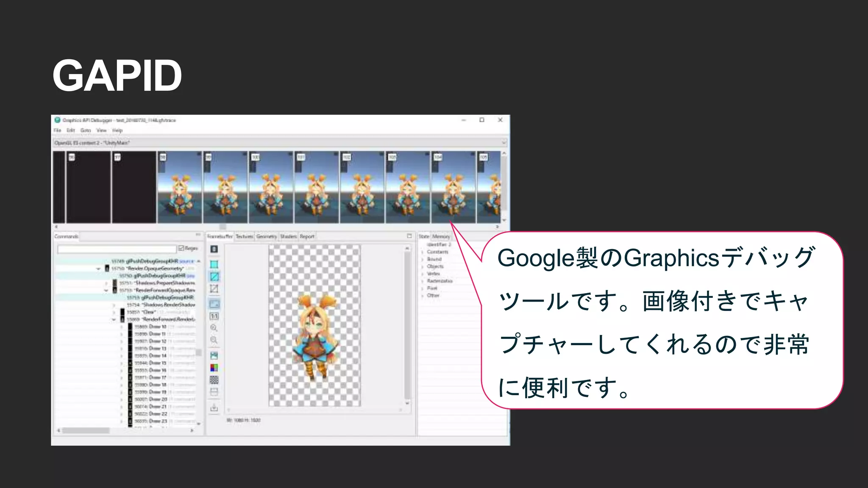
Task: Open the Help menu
Action: 117,130
